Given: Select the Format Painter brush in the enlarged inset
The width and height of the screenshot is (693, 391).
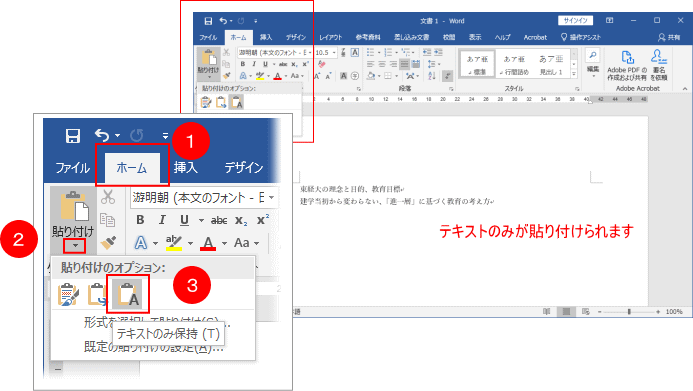Looking at the screenshot, I should [108, 242].
